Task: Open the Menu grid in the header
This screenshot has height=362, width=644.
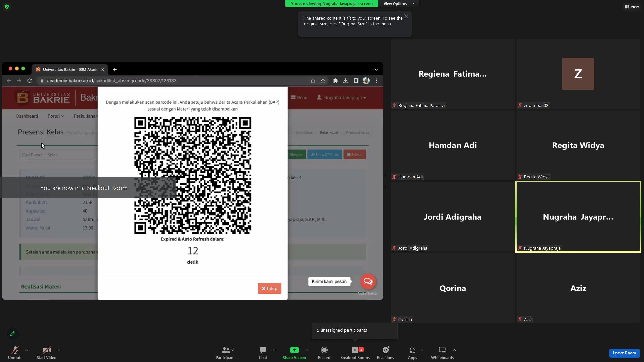Action: point(299,98)
